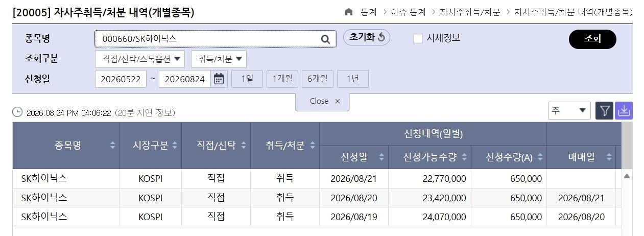Sort by 신청가능수량 column arrows
The width and height of the screenshot is (644, 236).
464,157
